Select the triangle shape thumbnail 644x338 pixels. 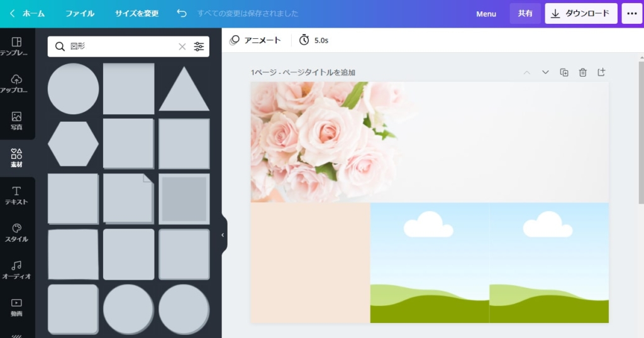click(184, 90)
